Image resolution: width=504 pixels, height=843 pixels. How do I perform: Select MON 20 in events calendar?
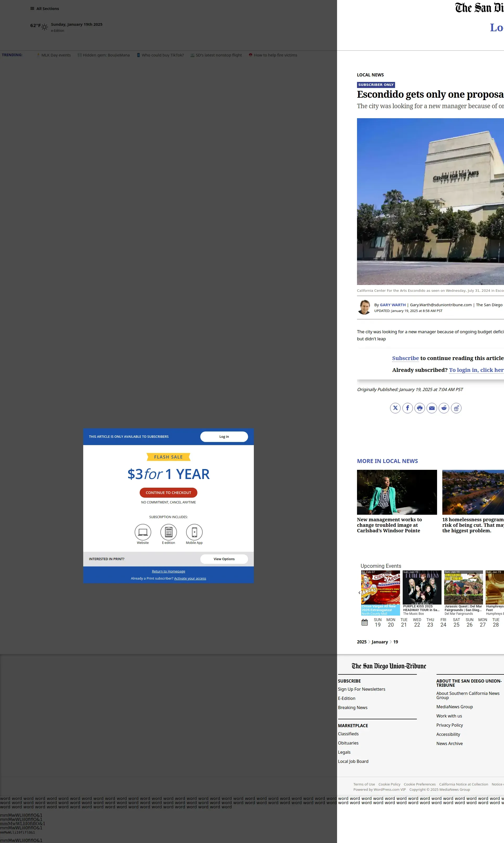[391, 622]
